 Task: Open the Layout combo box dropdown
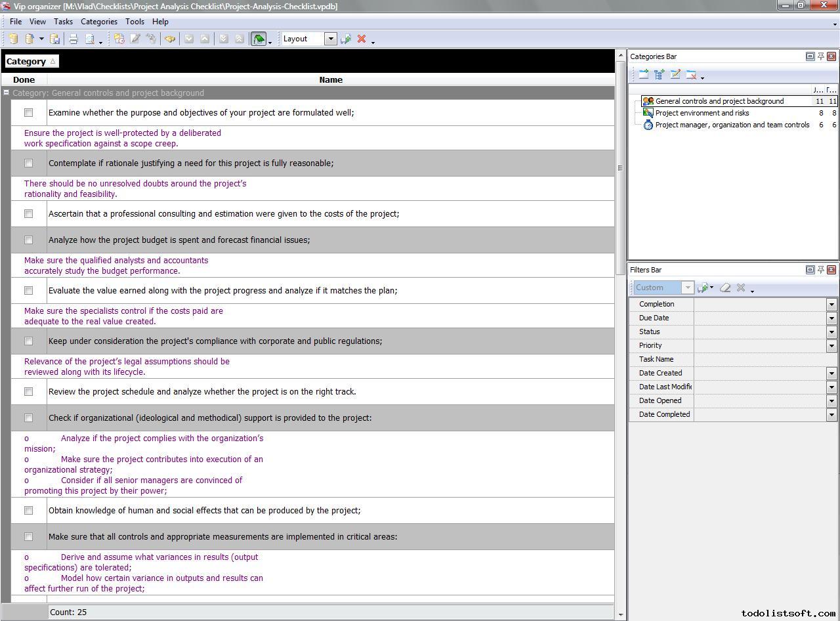point(331,39)
